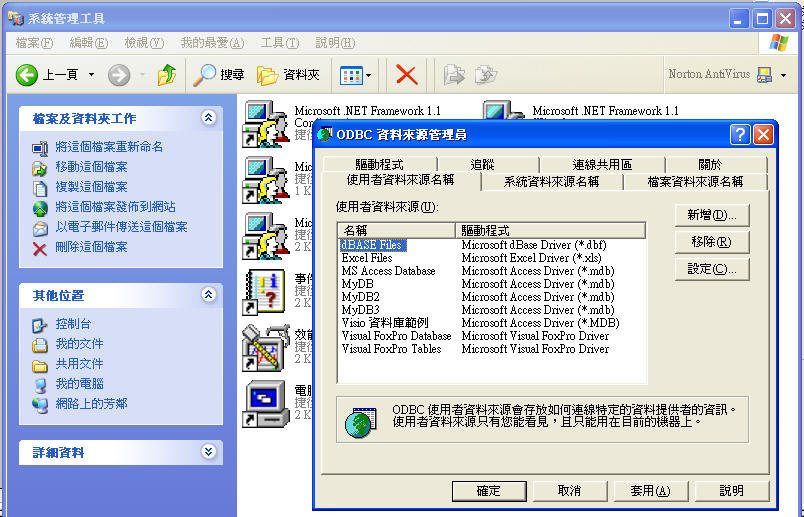Click the Views grid icon
Viewport: 804px width, 517px height.
(351, 76)
